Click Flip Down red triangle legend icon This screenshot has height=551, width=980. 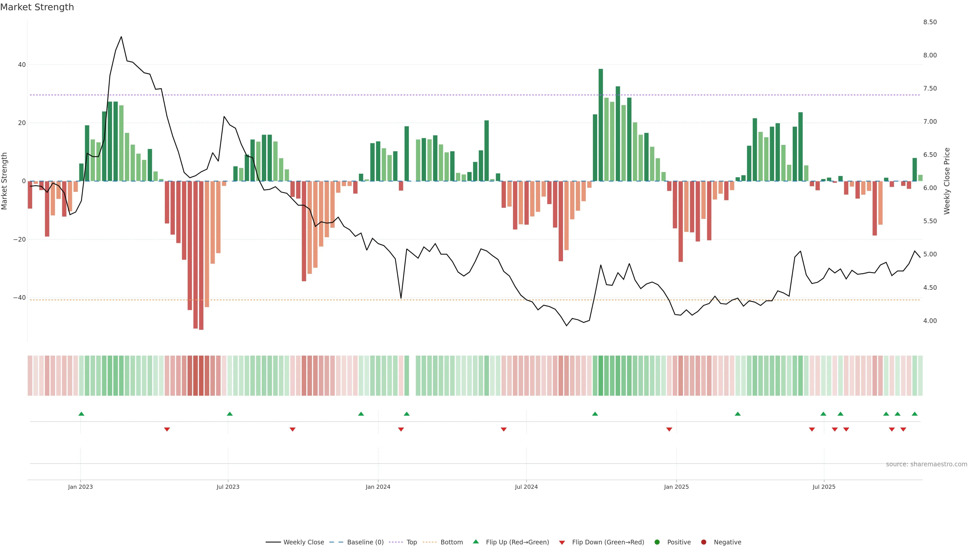click(562, 543)
